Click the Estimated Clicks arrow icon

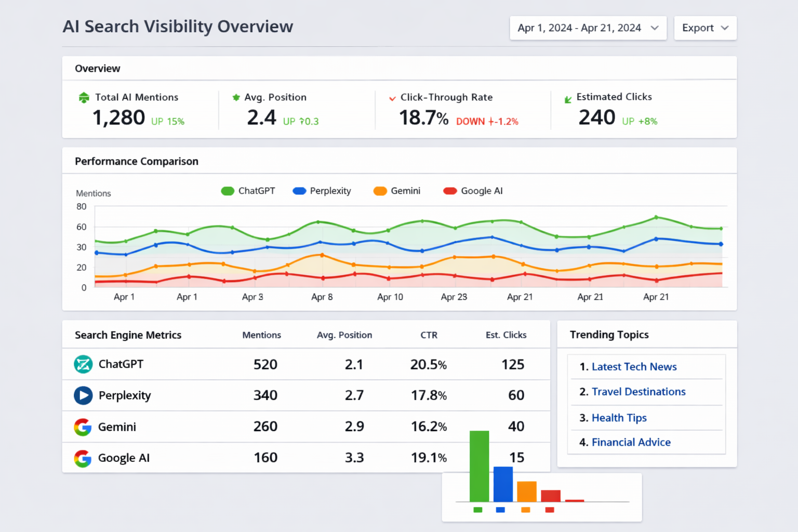[568, 99]
